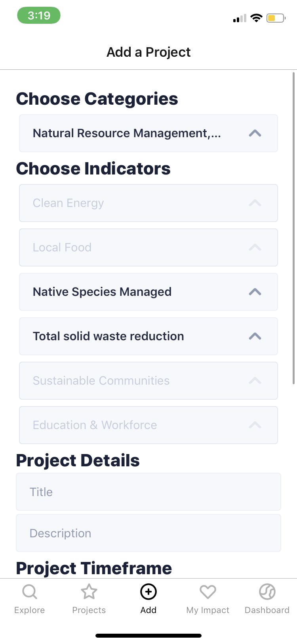Open the Sustainable Communities dropdown

click(148, 381)
